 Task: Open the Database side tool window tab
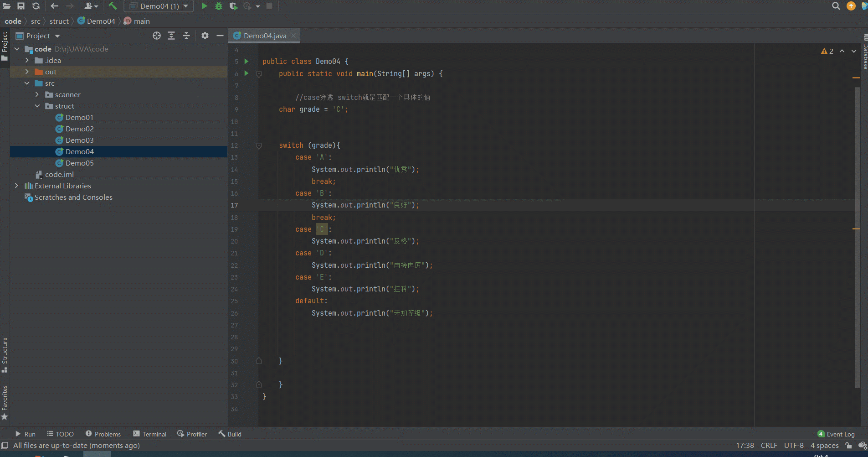point(864,51)
